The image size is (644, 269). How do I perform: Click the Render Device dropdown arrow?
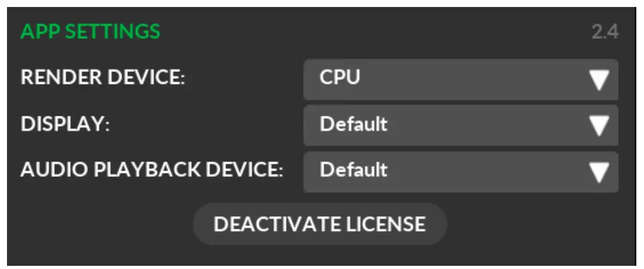pos(599,79)
